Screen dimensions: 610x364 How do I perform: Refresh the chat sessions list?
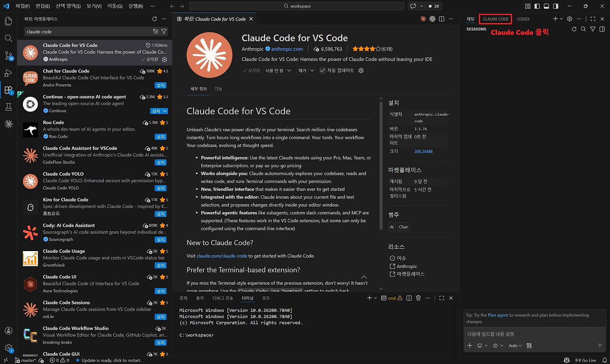point(574,29)
